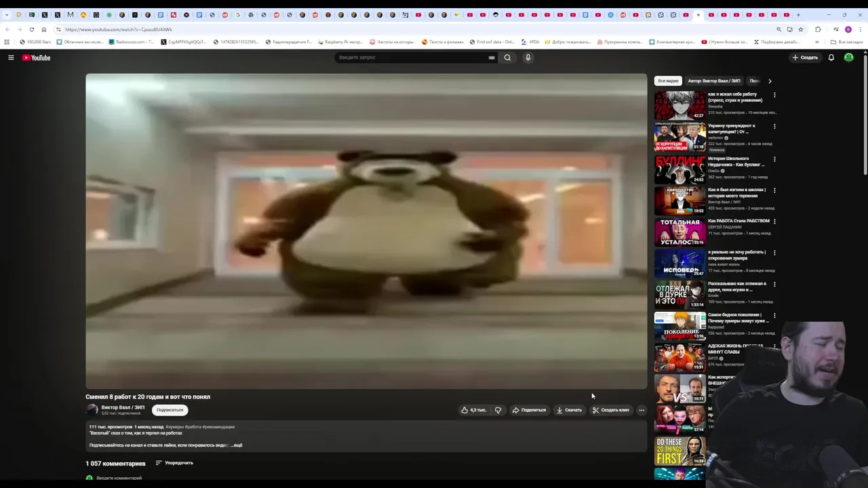Image resolution: width=868 pixels, height=488 pixels.
Task: Open '100,000 Stars' bookmark
Action: click(35, 42)
